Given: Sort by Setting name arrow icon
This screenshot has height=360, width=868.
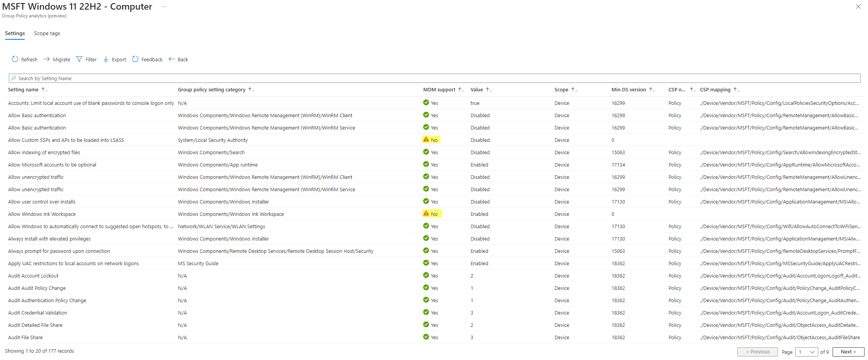Looking at the screenshot, I should pos(44,89).
